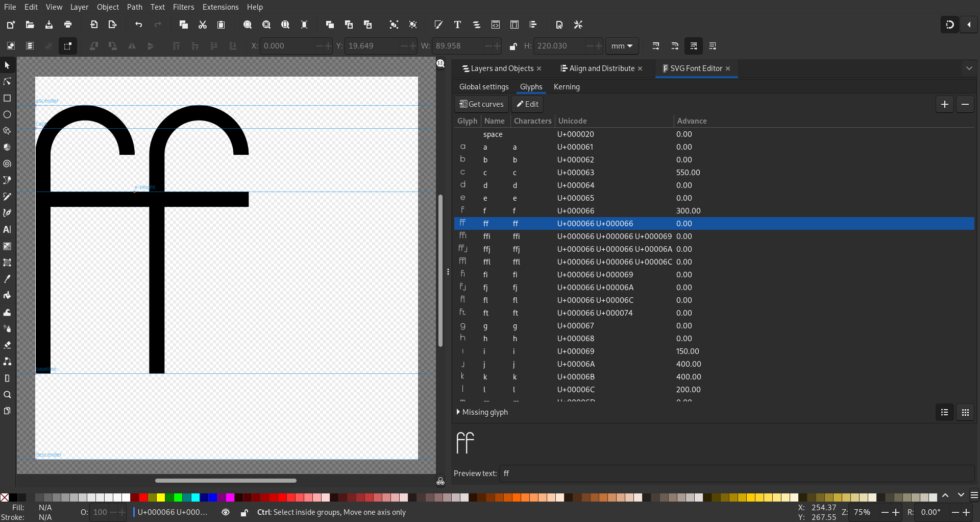
Task: Select the Zoom tool in toolbox
Action: [7, 395]
